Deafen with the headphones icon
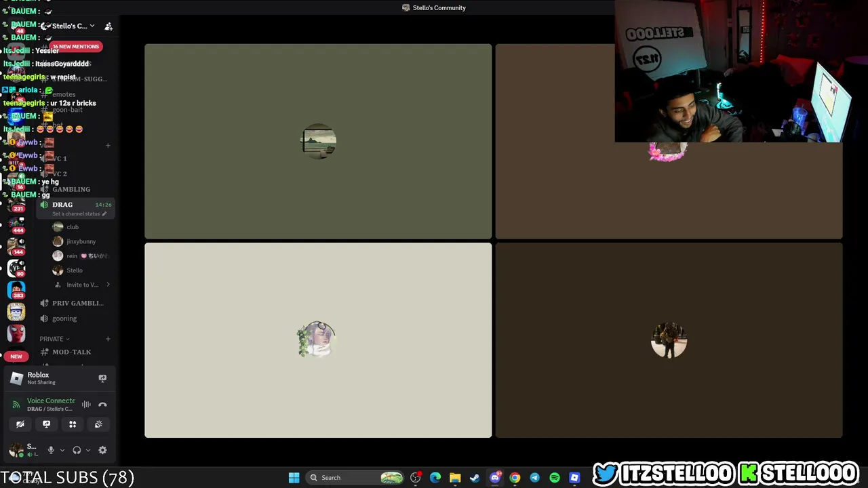 [77, 450]
